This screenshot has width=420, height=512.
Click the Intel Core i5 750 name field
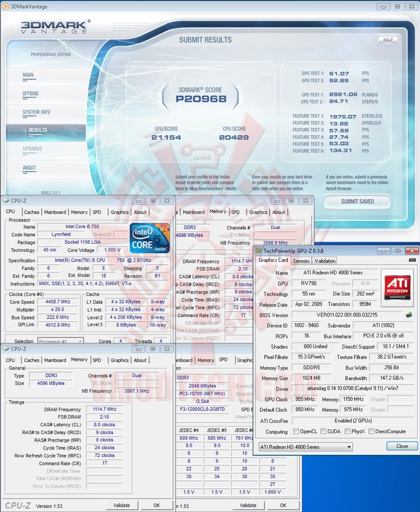(x=82, y=227)
